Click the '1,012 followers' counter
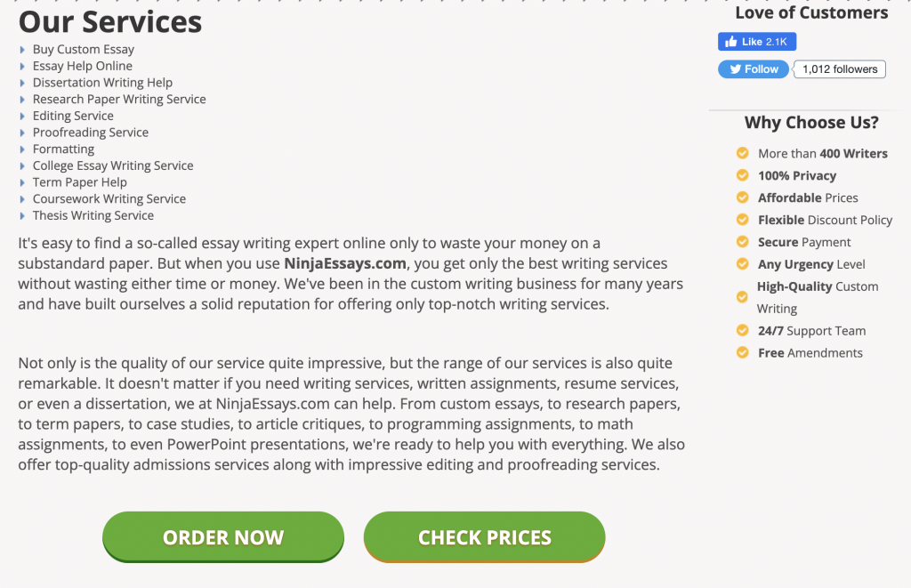This screenshot has width=911, height=588. 838,68
